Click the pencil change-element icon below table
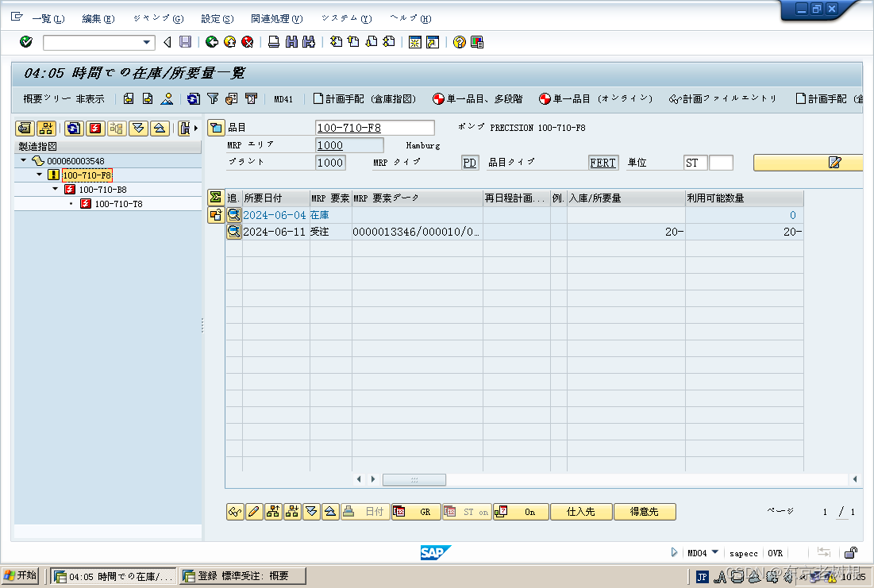Image resolution: width=874 pixels, height=588 pixels. 254,512
